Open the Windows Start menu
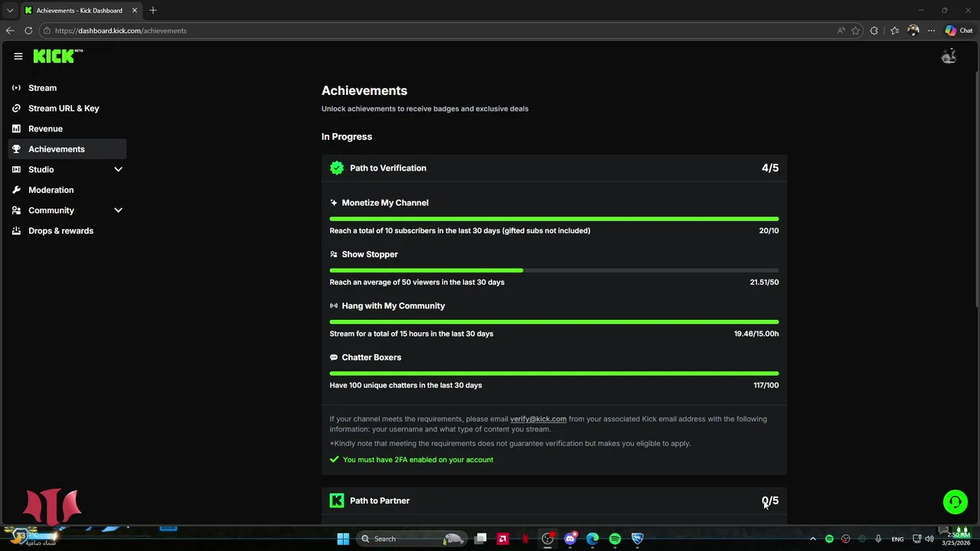This screenshot has height=551, width=980. [343, 539]
